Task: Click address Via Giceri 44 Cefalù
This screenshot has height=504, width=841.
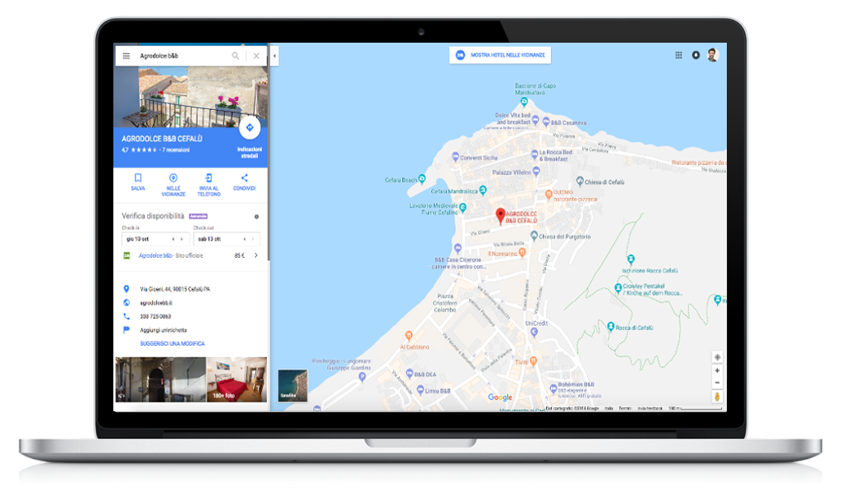Action: [x=175, y=289]
